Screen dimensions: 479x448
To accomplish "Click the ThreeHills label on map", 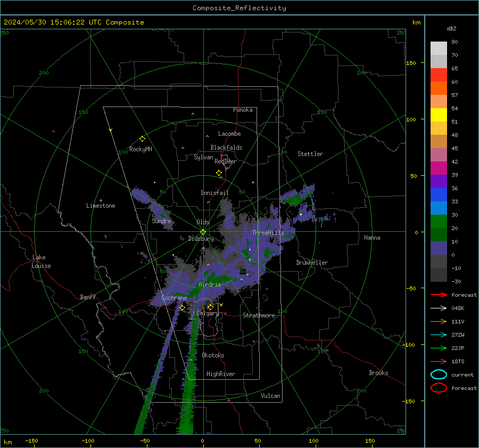I will [268, 233].
